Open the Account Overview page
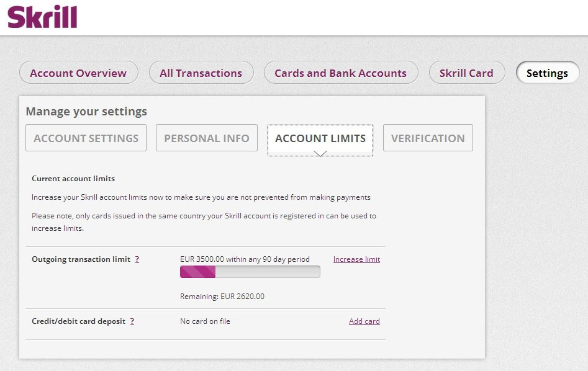The height and width of the screenshot is (371, 588). tap(79, 73)
